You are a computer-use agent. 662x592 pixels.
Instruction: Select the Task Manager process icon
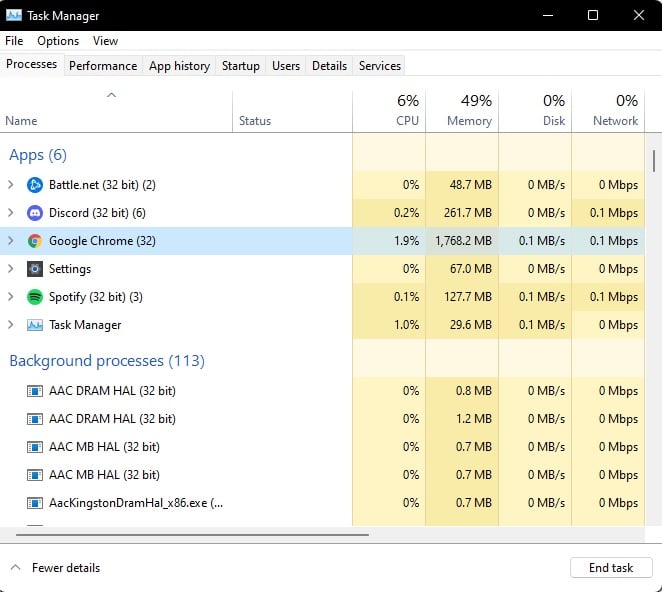point(35,325)
